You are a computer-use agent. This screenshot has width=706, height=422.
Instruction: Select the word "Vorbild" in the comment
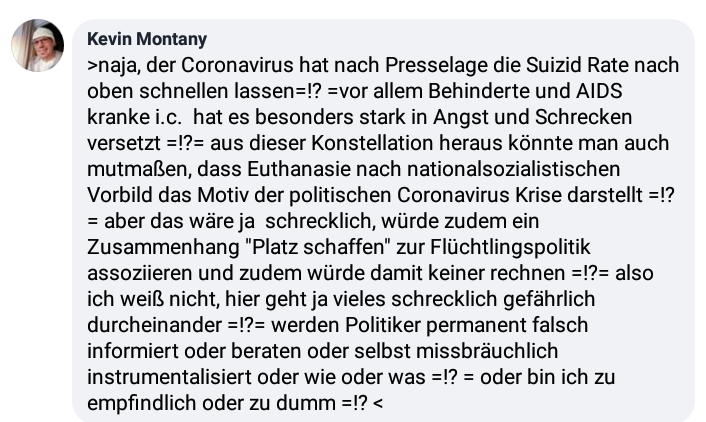[119, 195]
